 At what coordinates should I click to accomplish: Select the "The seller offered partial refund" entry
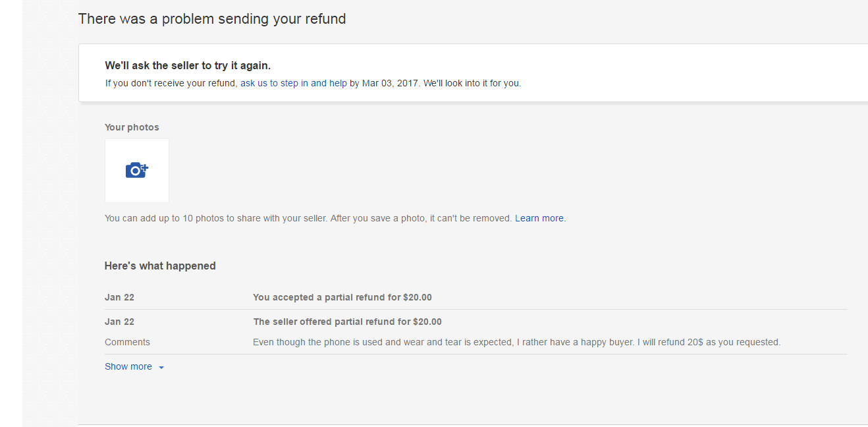tap(347, 322)
